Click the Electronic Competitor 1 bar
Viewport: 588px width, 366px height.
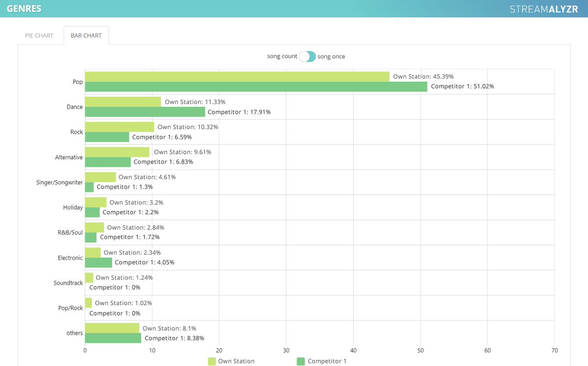(98, 263)
